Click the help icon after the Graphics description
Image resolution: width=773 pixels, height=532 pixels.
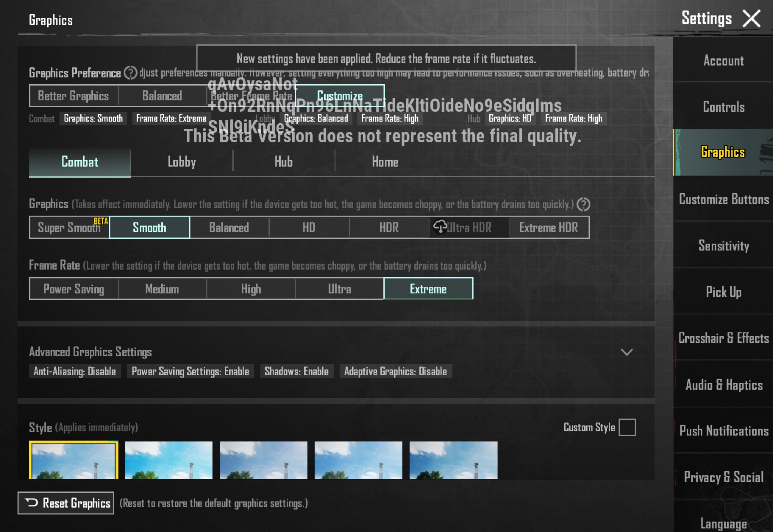click(583, 204)
